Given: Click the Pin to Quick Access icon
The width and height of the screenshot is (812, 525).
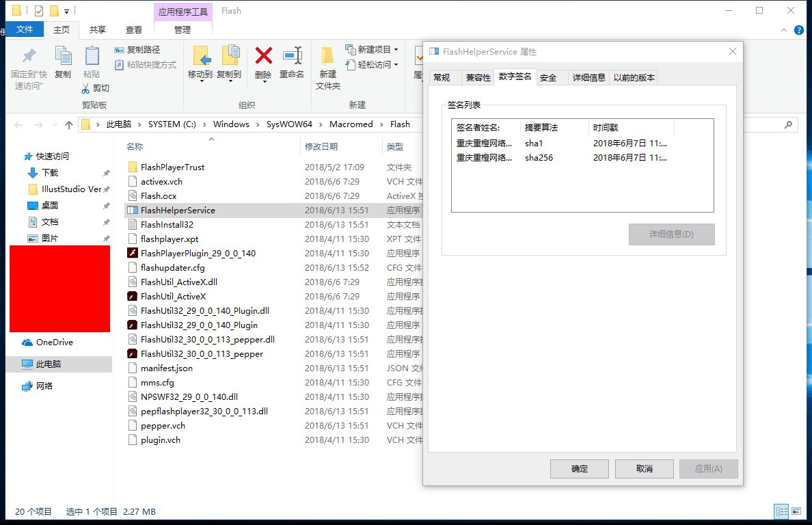Looking at the screenshot, I should click(29, 56).
